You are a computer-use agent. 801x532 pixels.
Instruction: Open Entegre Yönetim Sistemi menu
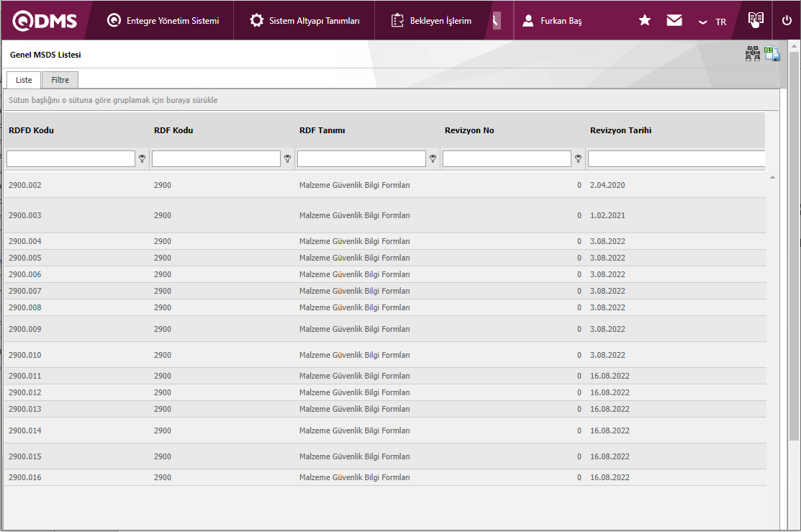coord(163,21)
